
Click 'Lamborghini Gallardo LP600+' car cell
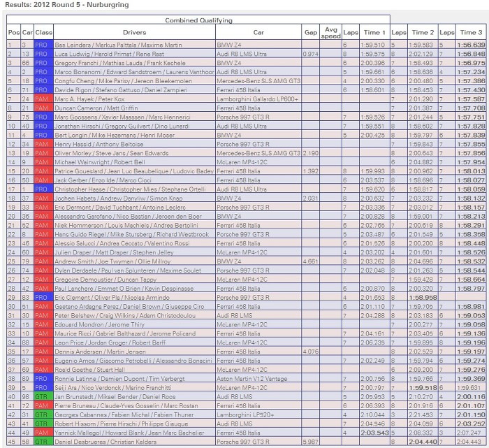point(257,99)
